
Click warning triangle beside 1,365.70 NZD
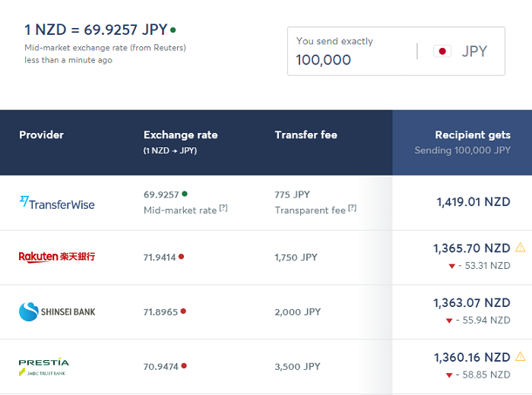pos(520,248)
